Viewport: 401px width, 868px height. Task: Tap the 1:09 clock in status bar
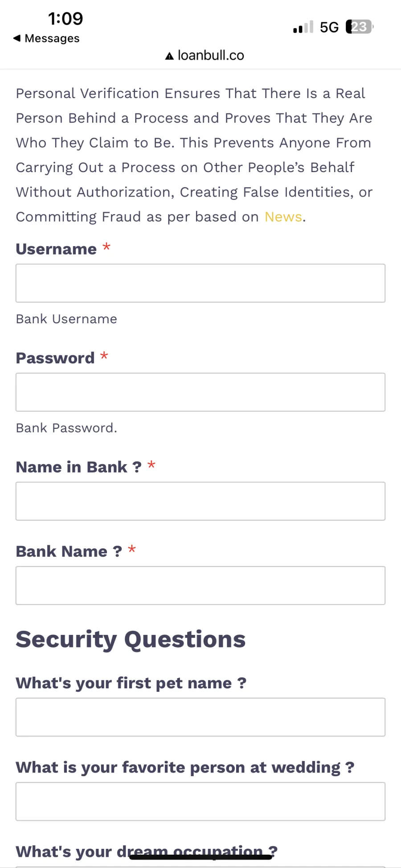coord(65,19)
